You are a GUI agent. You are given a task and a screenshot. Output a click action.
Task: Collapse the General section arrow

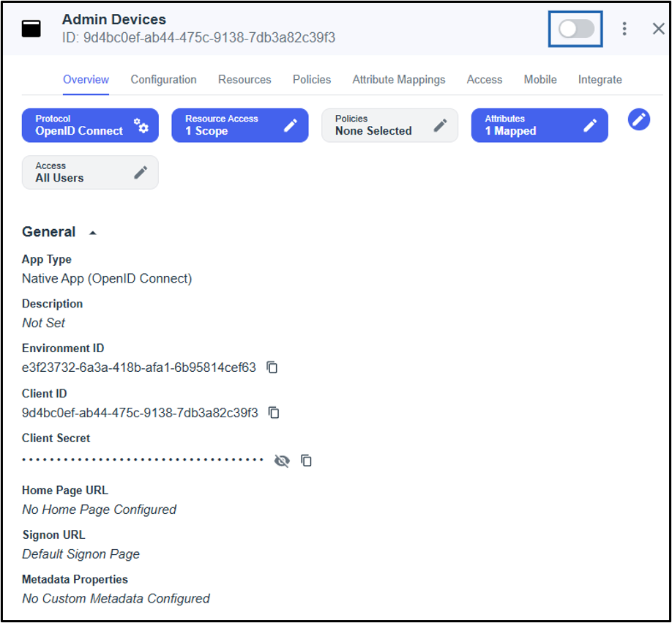pos(92,233)
